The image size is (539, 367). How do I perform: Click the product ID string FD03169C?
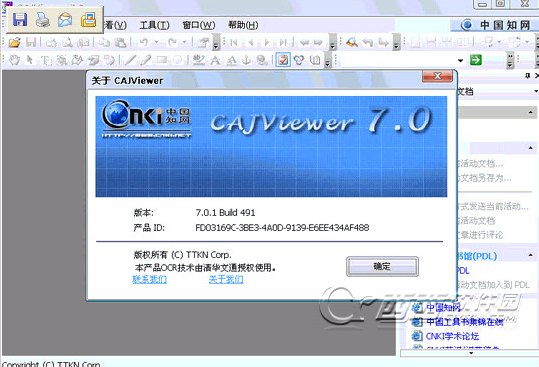click(282, 227)
